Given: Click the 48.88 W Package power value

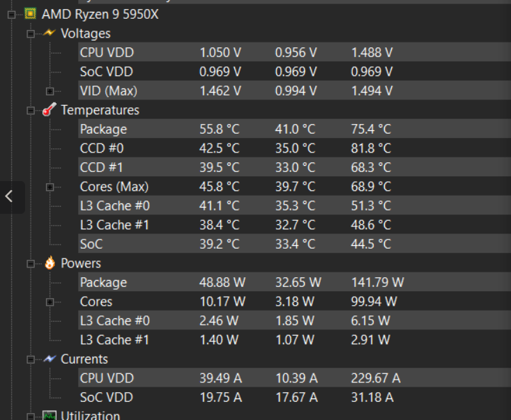Looking at the screenshot, I should pyautogui.click(x=222, y=282).
